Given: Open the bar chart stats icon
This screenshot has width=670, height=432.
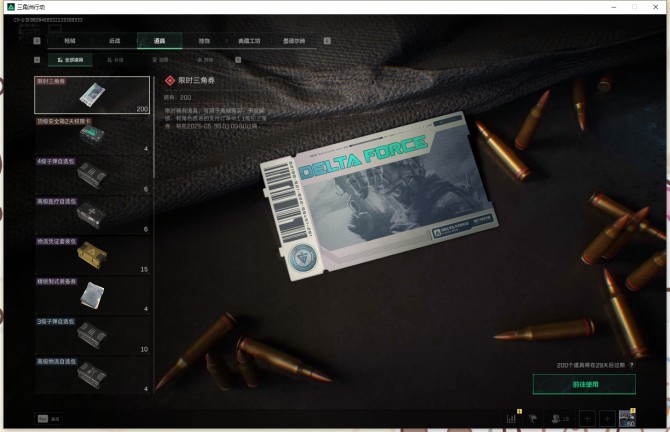Looking at the screenshot, I should [x=511, y=419].
